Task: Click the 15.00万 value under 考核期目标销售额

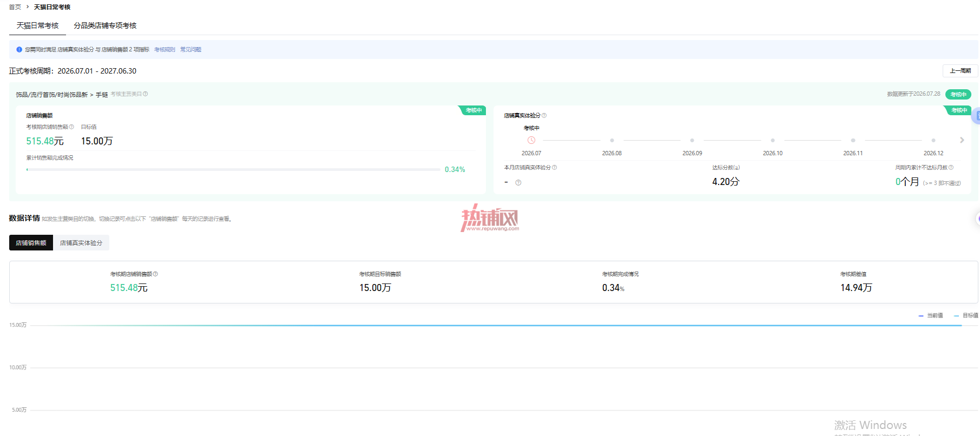Action: [x=375, y=288]
